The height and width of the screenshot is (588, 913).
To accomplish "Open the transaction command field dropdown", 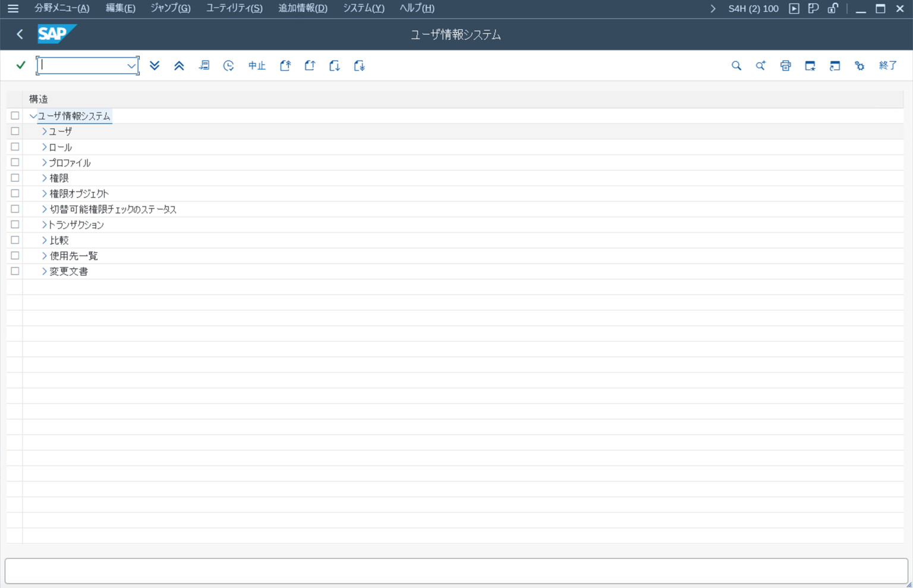I will (131, 65).
